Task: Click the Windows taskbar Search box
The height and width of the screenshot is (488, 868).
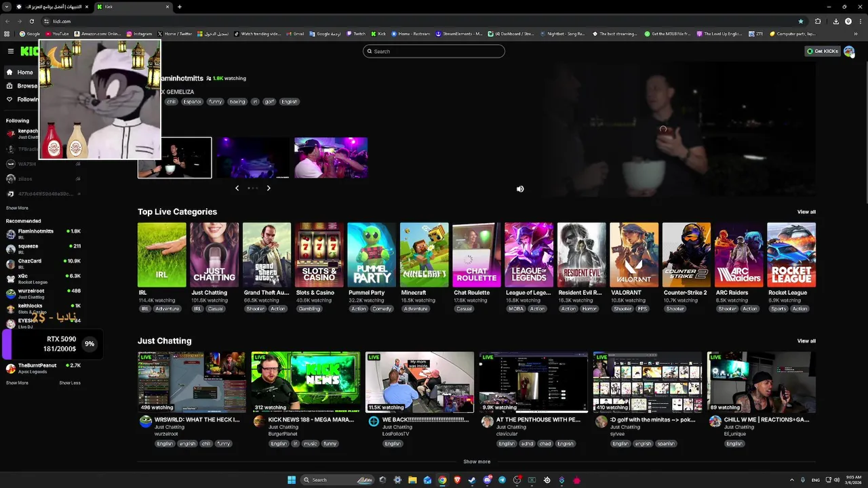Action: tap(338, 480)
